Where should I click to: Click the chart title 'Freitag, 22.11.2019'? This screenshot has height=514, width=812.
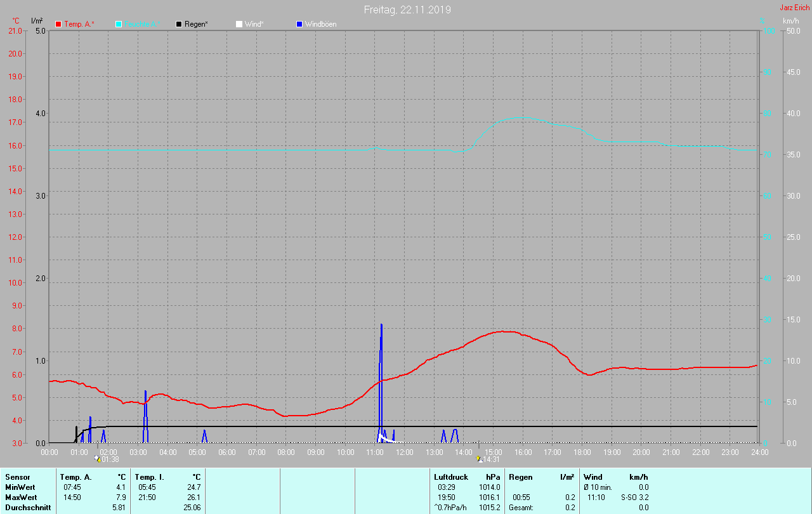pos(407,10)
